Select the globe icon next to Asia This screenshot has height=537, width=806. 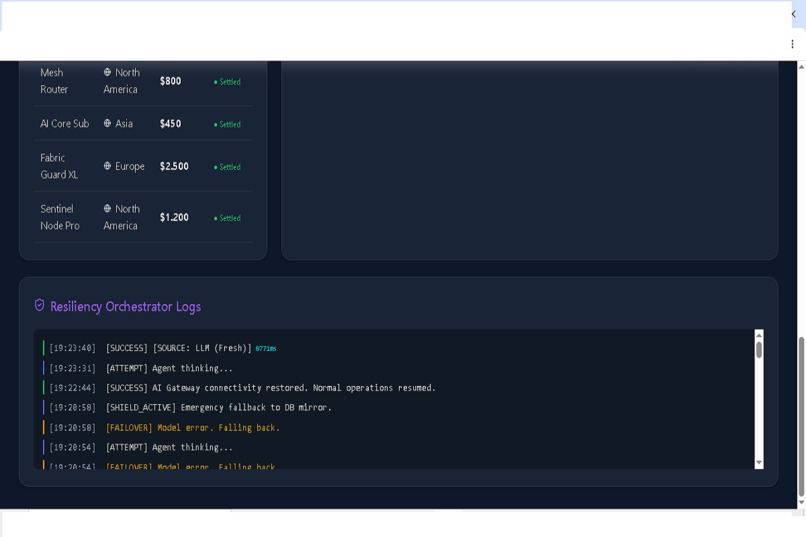click(x=107, y=123)
